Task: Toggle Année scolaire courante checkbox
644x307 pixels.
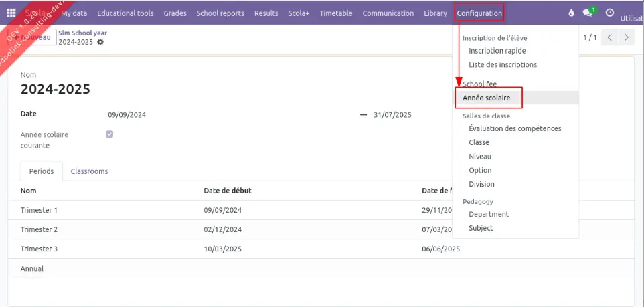Action: click(110, 134)
